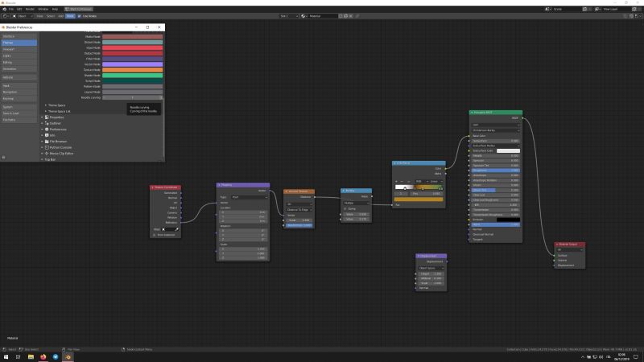
Task: Change the Texture Node orange color swatch
Action: click(x=132, y=70)
